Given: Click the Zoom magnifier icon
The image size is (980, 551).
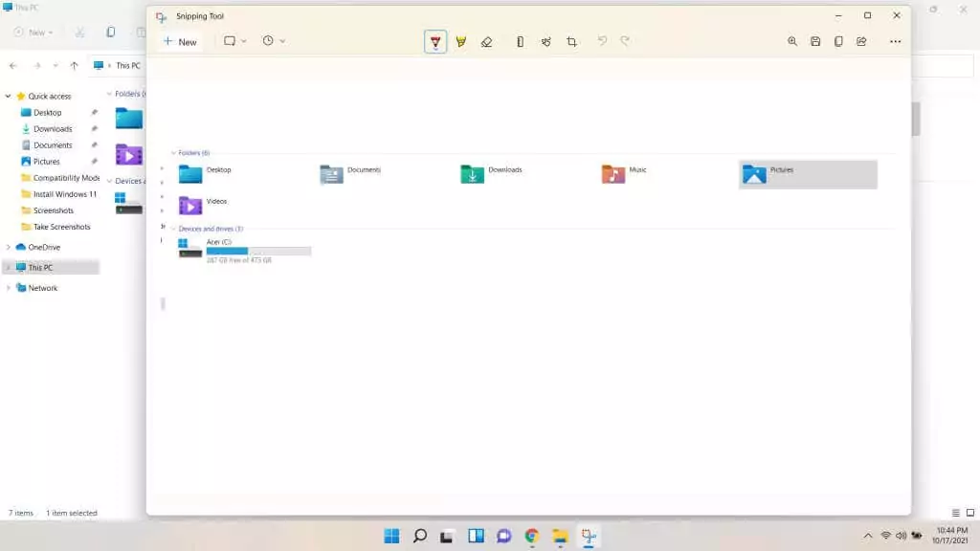Looking at the screenshot, I should point(792,41).
